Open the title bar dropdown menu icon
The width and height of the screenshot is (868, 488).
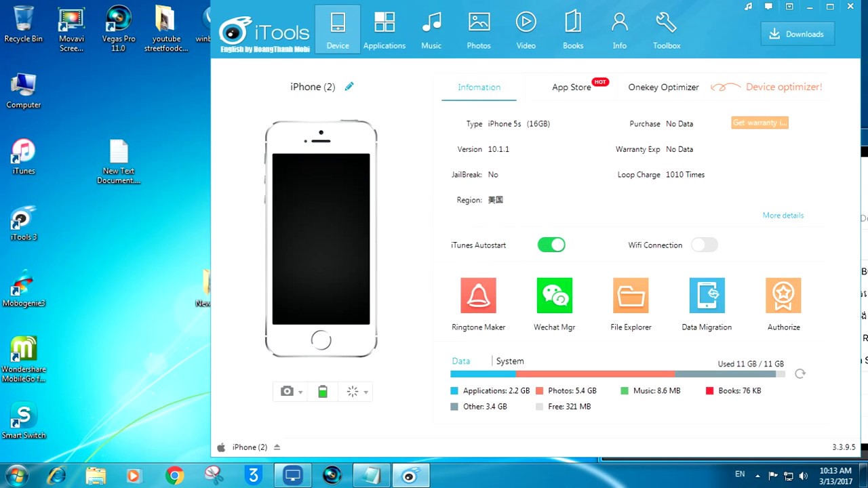click(789, 7)
